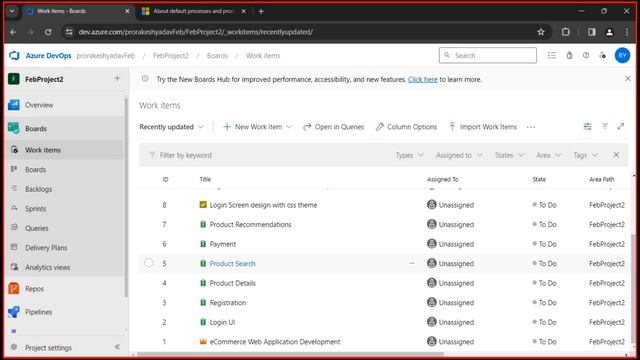640x360 pixels.
Task: Toggle the filter funnel icon in toolbar
Action: pos(604,127)
